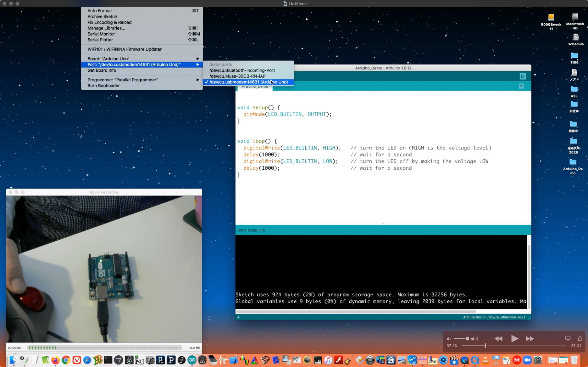Open the Terminal icon in dock
Screen dimensions: 588x367
[x=108, y=360]
